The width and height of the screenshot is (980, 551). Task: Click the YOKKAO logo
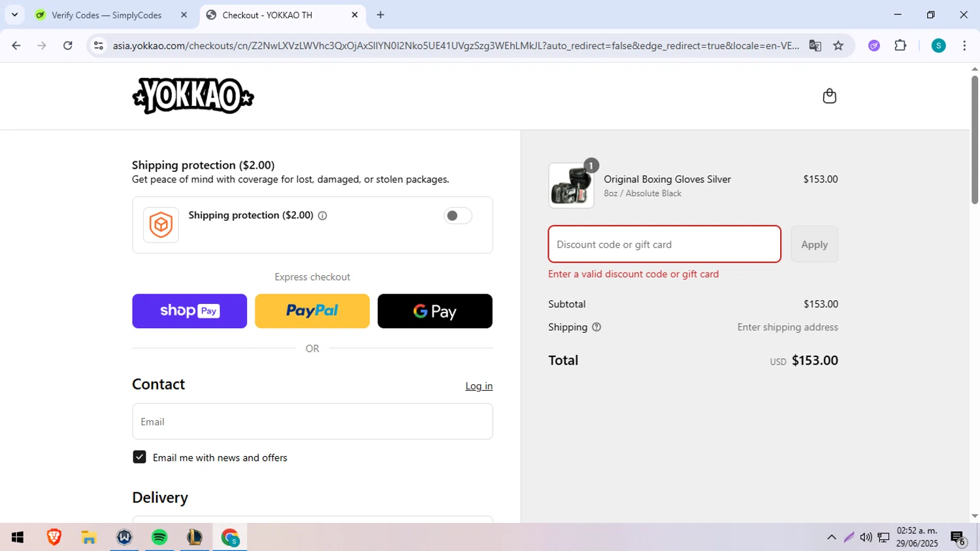coord(193,96)
